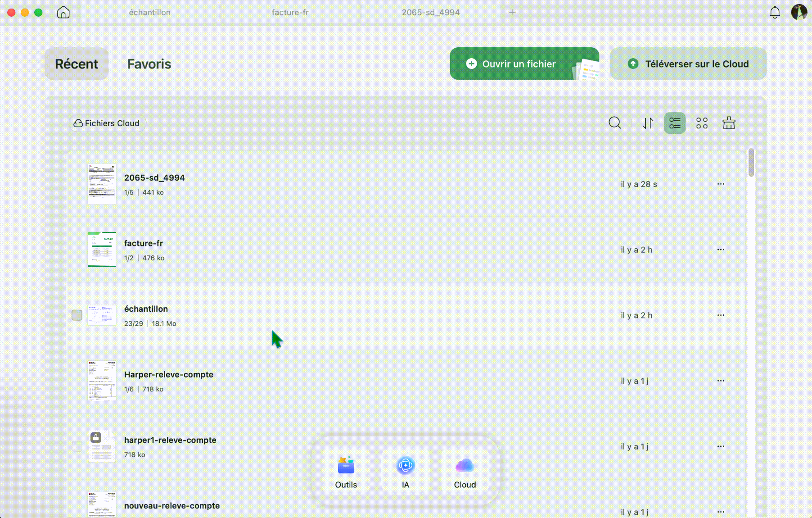Open the Cloud shortcut in bottom dock
812x518 pixels.
[465, 471]
